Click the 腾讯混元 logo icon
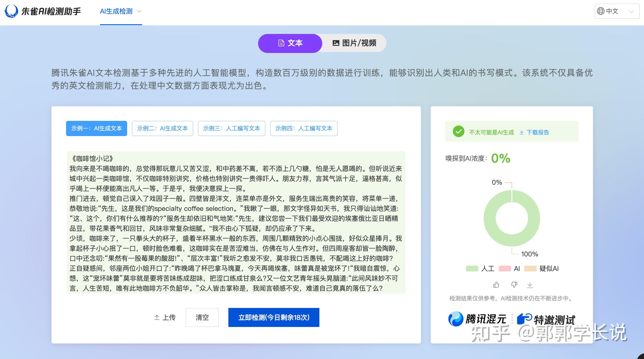Image resolution: width=644 pixels, height=359 pixels. 456,319
